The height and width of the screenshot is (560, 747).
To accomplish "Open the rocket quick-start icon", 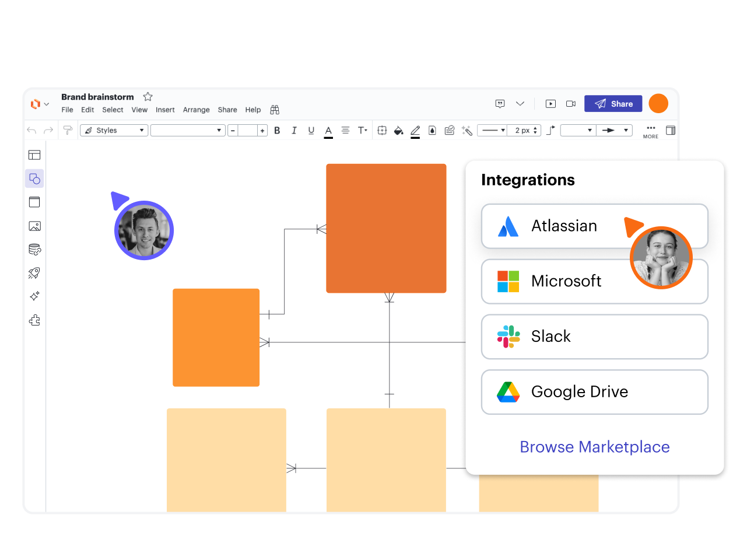I will click(34, 273).
